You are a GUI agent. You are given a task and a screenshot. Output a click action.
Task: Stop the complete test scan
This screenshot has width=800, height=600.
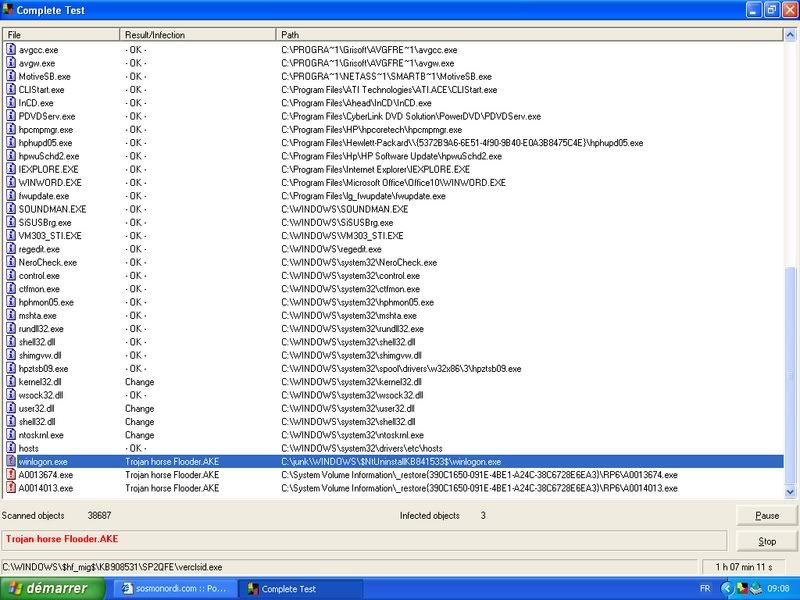766,541
